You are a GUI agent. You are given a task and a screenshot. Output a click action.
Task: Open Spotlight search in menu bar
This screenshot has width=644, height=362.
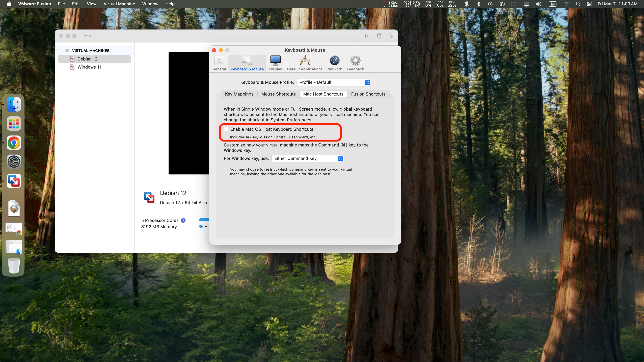pos(578,4)
